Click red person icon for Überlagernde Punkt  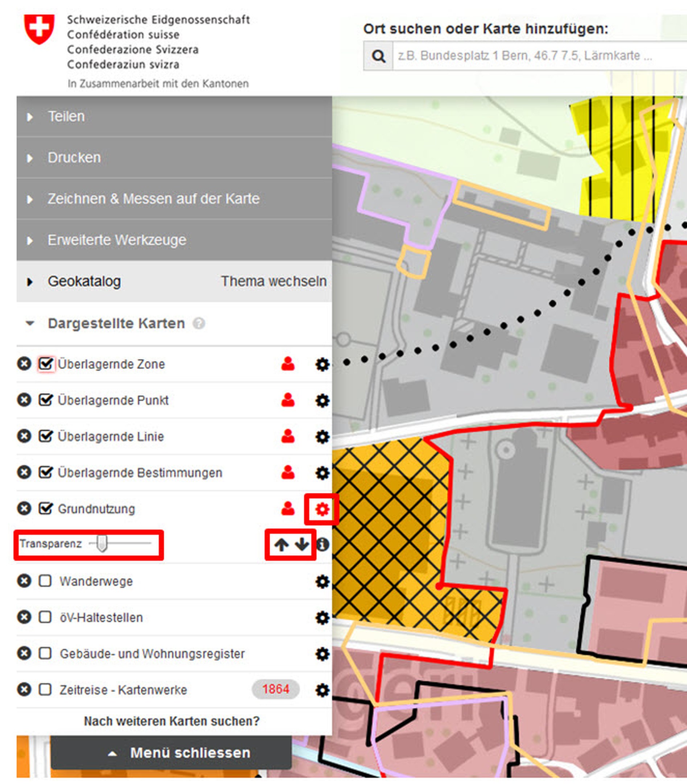[x=288, y=400]
